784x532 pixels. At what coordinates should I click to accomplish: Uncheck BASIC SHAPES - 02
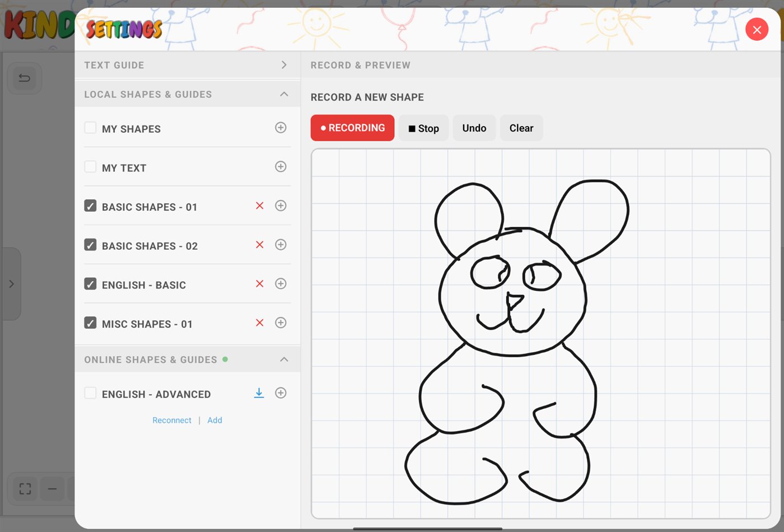(x=90, y=245)
